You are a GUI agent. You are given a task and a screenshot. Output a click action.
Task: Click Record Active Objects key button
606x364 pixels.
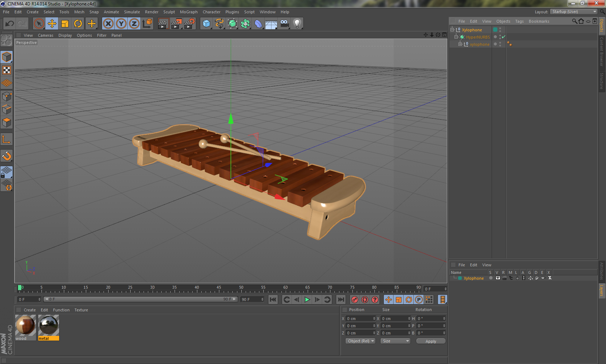[355, 299]
